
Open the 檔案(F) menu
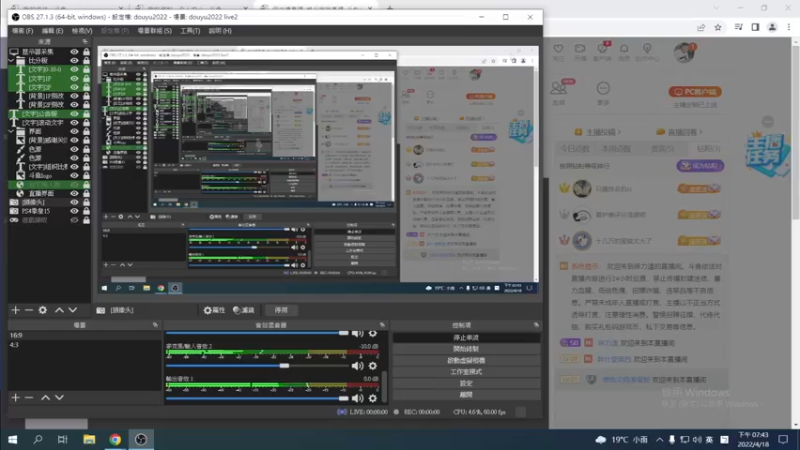point(22,31)
